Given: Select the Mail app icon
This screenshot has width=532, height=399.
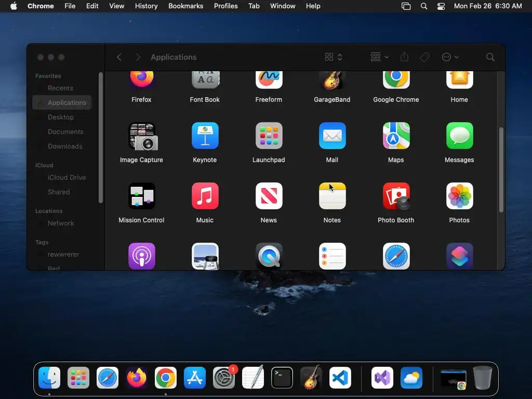Looking at the screenshot, I should [x=332, y=136].
